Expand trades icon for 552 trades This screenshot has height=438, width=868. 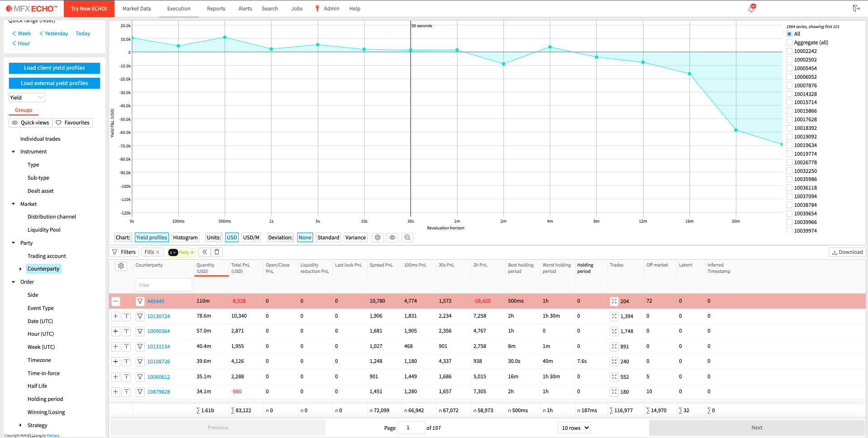(x=614, y=377)
